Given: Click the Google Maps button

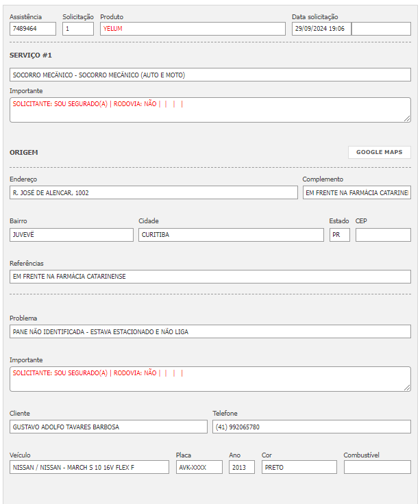Looking at the screenshot, I should pos(379,152).
